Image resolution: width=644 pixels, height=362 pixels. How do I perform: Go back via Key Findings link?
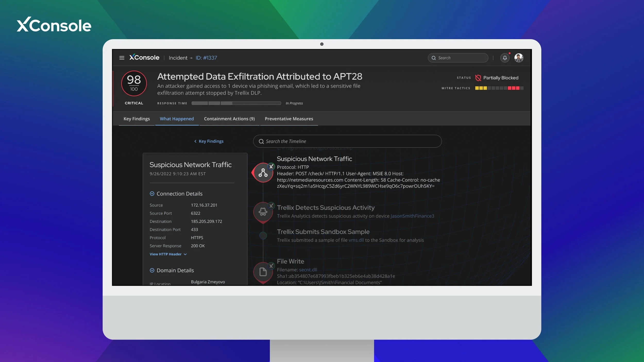click(x=209, y=141)
